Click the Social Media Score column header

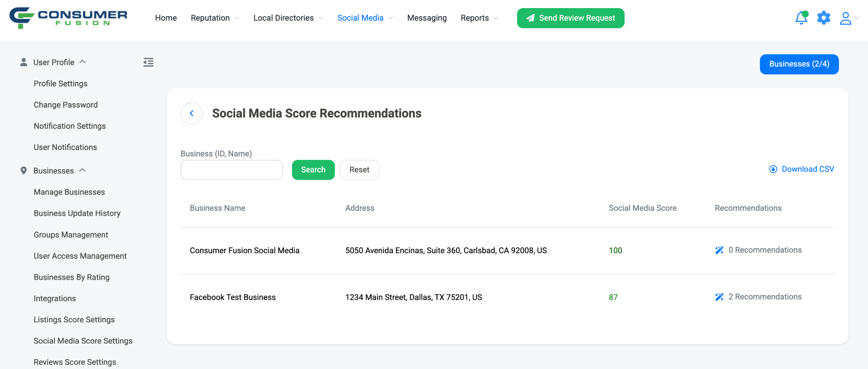pyautogui.click(x=643, y=208)
